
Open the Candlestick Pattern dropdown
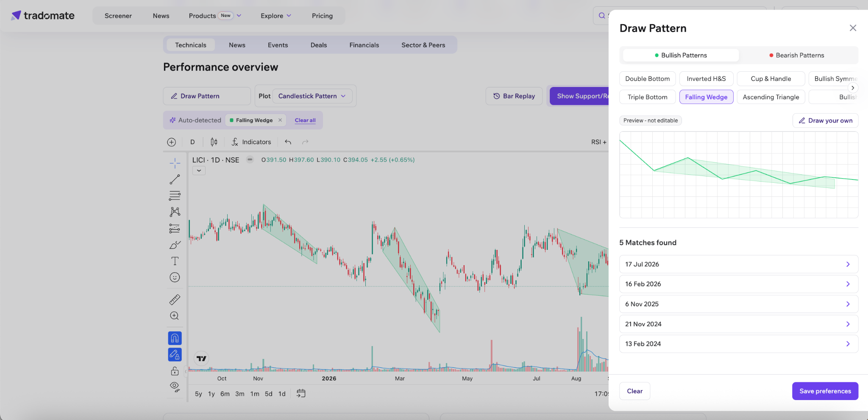click(312, 96)
